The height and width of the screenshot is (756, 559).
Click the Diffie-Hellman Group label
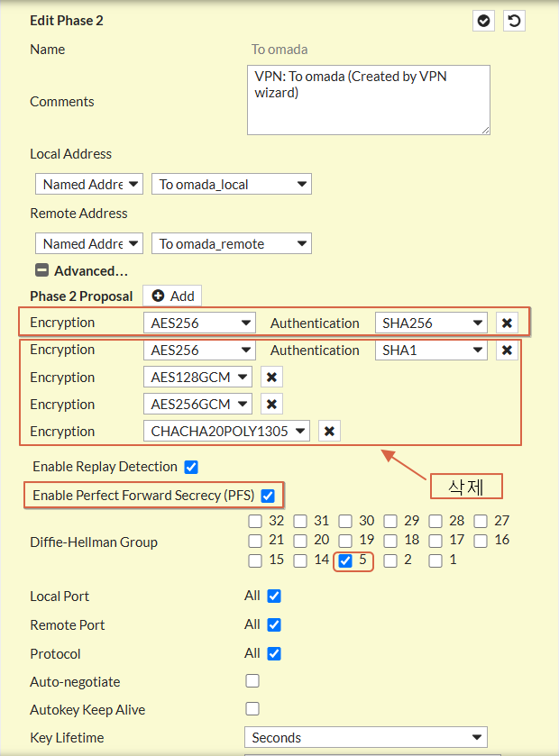[x=94, y=542]
